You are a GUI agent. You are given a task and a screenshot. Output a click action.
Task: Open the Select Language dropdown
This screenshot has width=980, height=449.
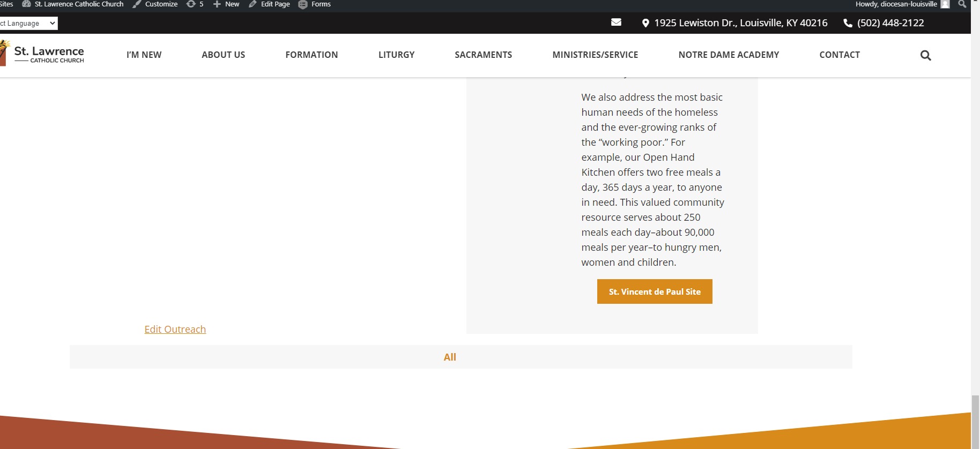point(28,24)
